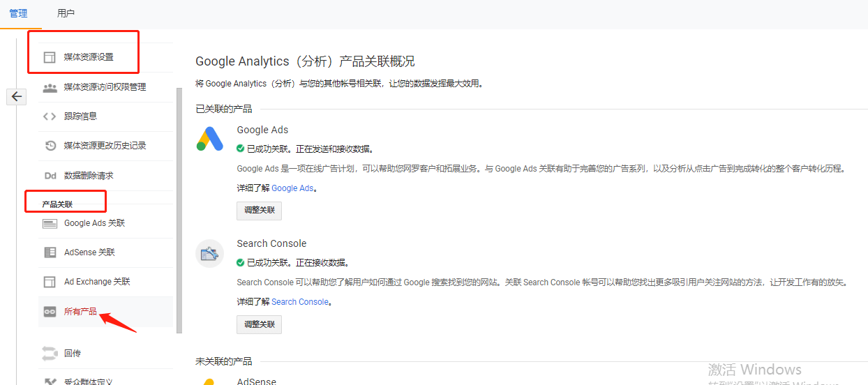Click the 媒体资源访问权限管理 people icon
This screenshot has height=385, width=868.
50,87
